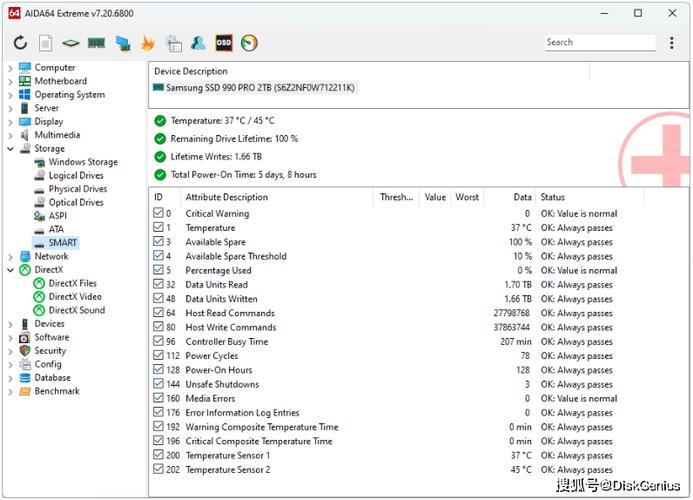Select the SMART tree item

click(62, 243)
